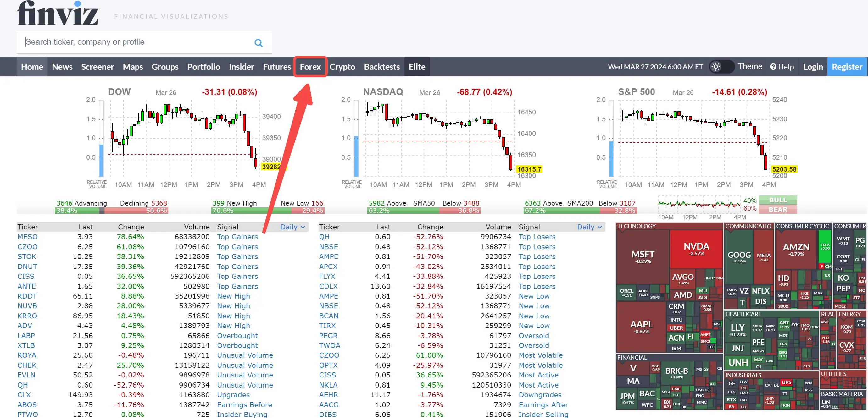868x418 pixels.
Task: Open the Daily dropdown above gainers table
Action: pos(292,227)
